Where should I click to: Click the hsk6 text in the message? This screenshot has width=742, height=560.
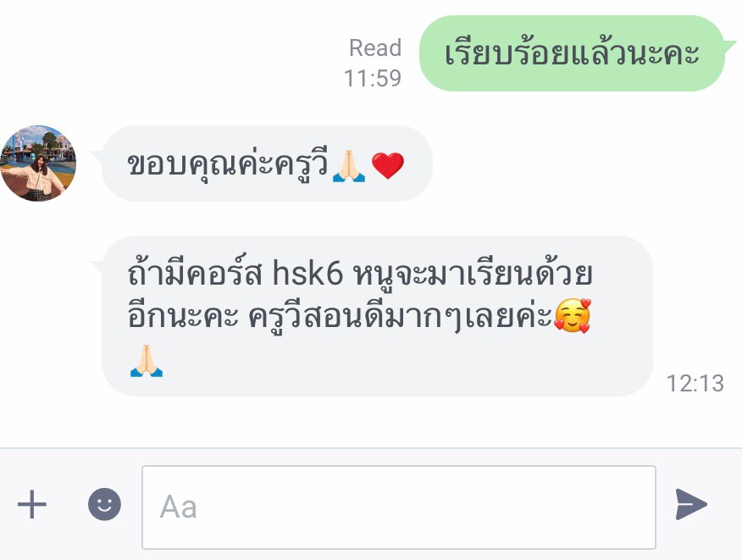307,273
